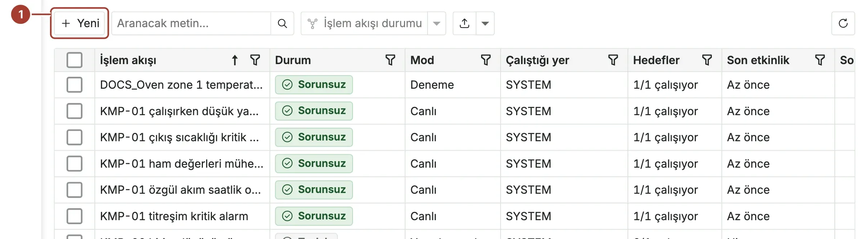Click Sorunsuz badge in KMP-01 özgül akım row

pos(314,190)
